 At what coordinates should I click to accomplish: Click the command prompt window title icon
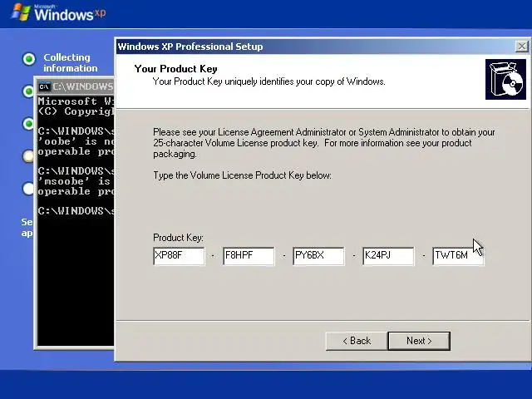pyautogui.click(x=44, y=86)
